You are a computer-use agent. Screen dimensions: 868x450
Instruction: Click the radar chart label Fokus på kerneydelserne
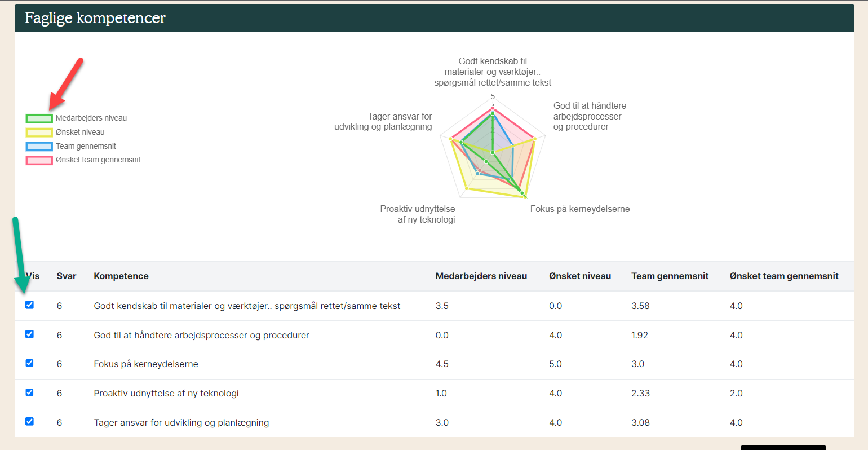click(x=580, y=209)
